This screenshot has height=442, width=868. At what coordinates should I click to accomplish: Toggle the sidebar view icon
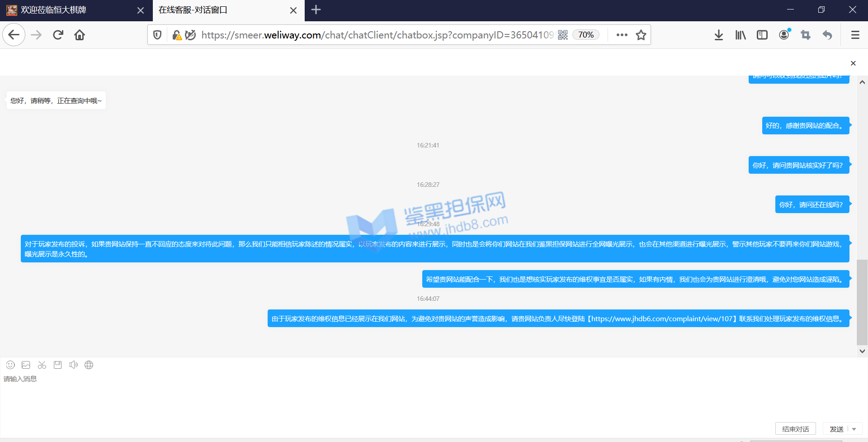pyautogui.click(x=762, y=35)
